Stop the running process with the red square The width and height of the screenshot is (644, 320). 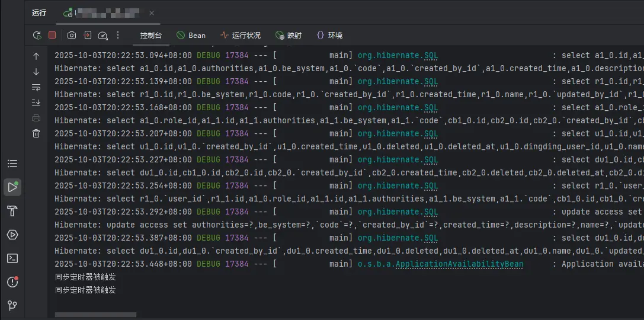pyautogui.click(x=52, y=36)
